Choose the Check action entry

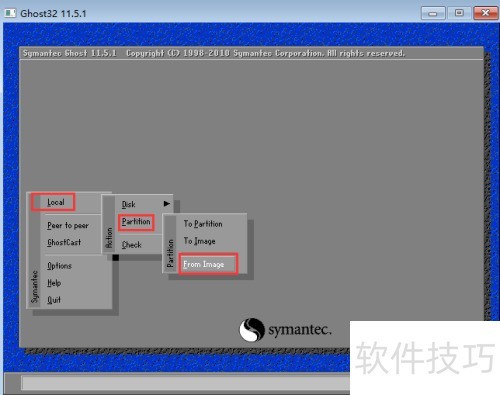point(132,245)
